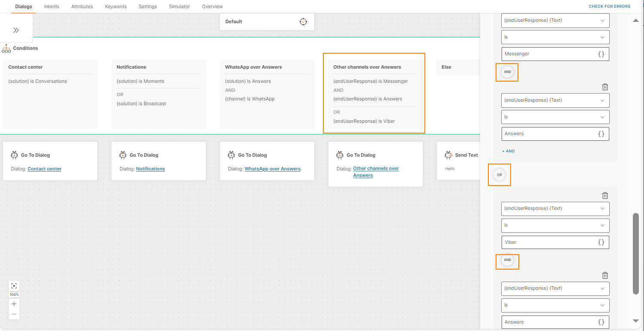
Task: Switch to the Dialogs tab
Action: [x=24, y=6]
